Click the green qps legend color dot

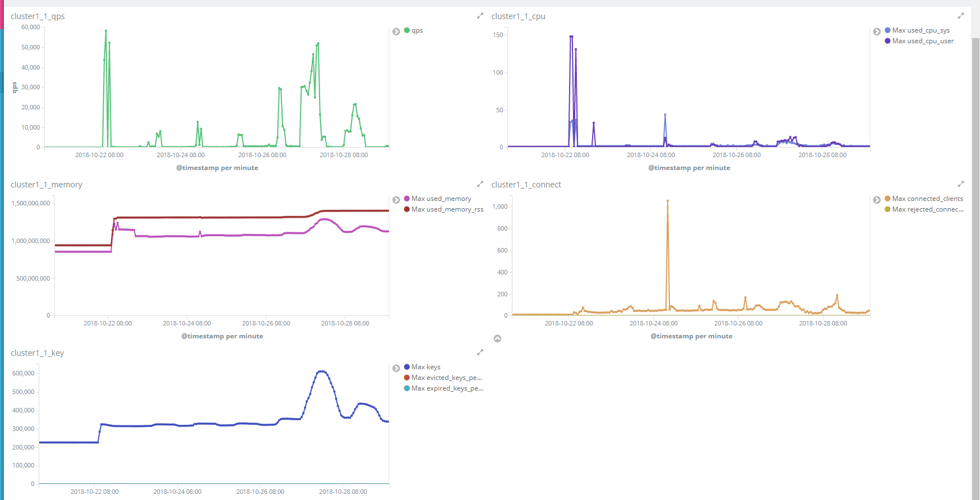(x=407, y=30)
